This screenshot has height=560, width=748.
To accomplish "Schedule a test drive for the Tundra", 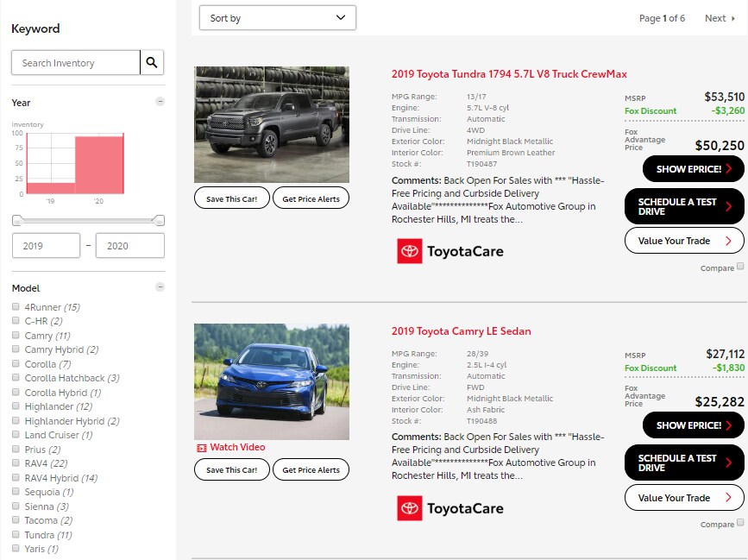I will tap(684, 206).
